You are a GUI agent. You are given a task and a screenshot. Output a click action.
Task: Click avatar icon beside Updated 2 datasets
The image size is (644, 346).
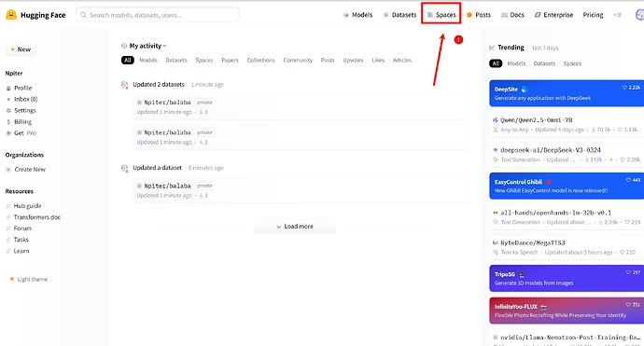click(124, 85)
